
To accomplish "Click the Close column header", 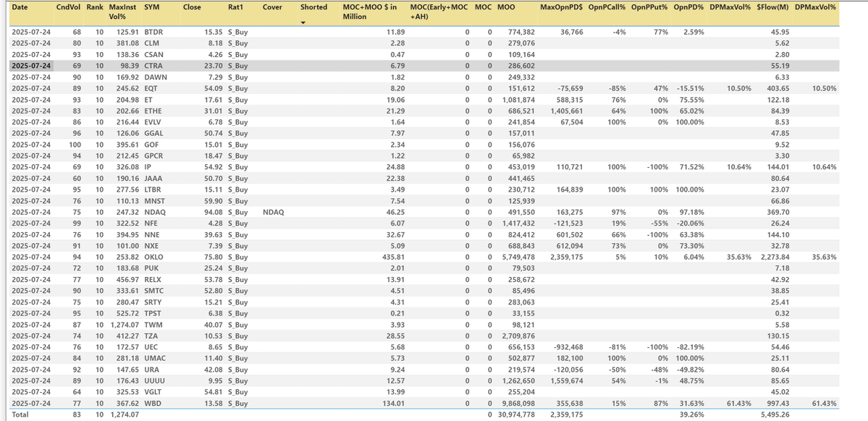I will (192, 8).
